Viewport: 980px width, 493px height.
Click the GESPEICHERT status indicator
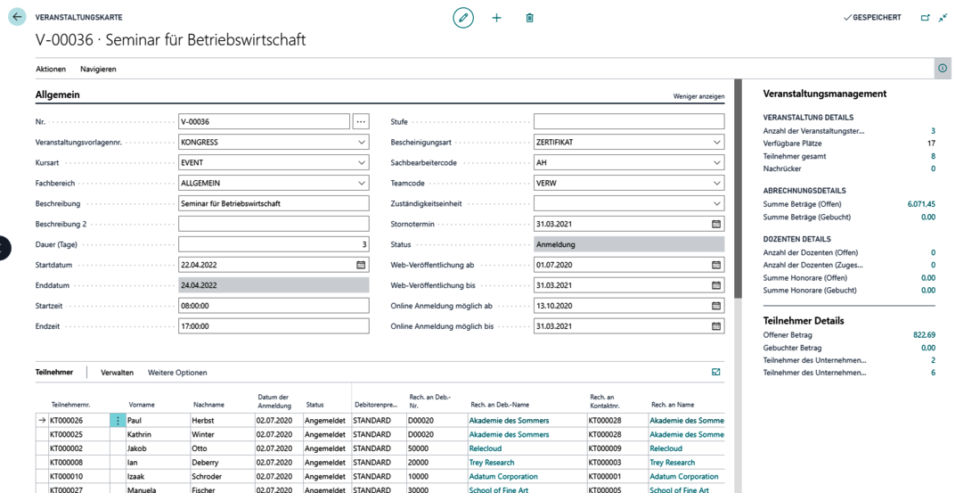(872, 18)
